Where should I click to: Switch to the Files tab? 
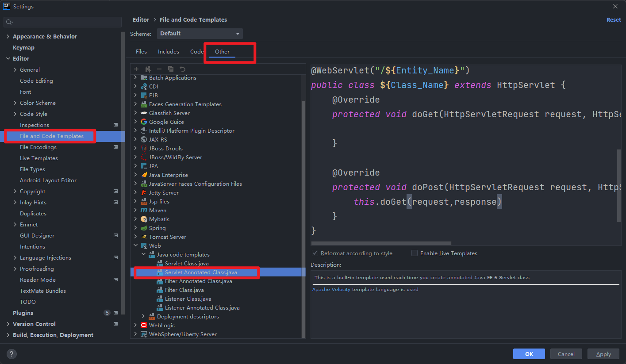(x=141, y=52)
